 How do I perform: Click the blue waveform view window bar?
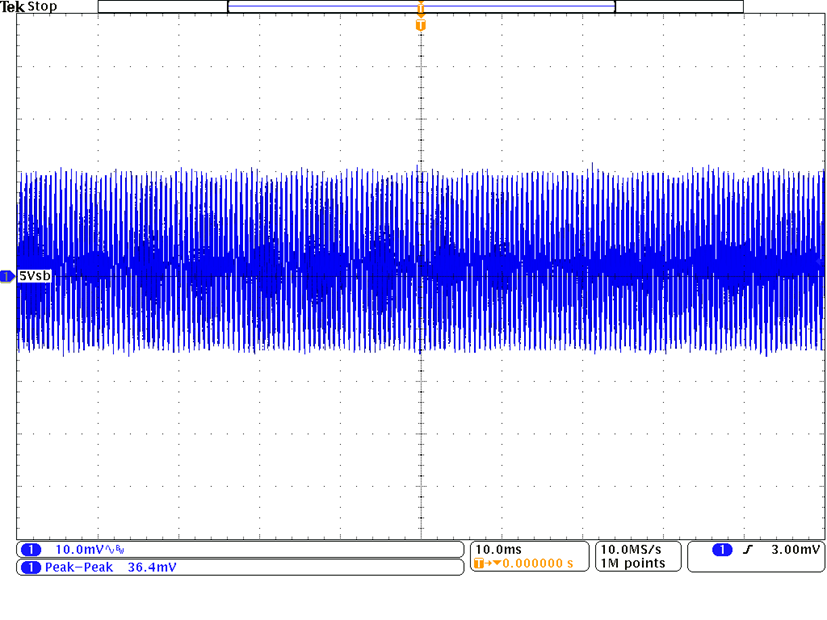click(x=421, y=6)
